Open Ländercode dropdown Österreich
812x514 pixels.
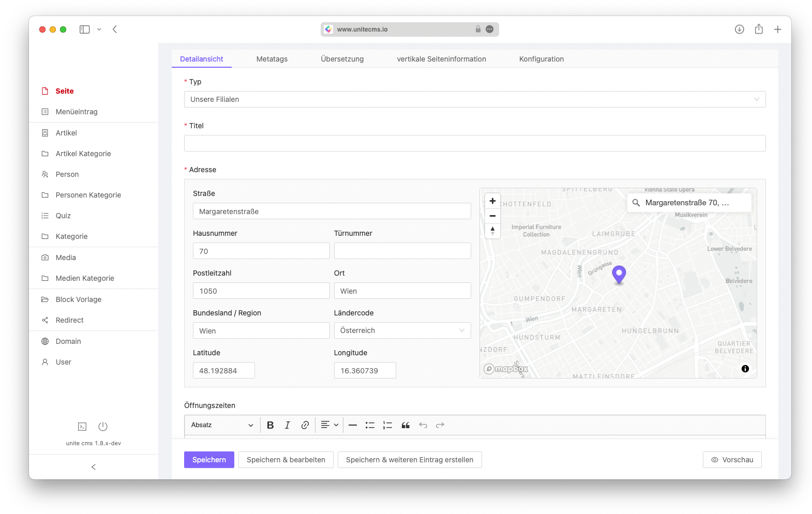point(402,330)
